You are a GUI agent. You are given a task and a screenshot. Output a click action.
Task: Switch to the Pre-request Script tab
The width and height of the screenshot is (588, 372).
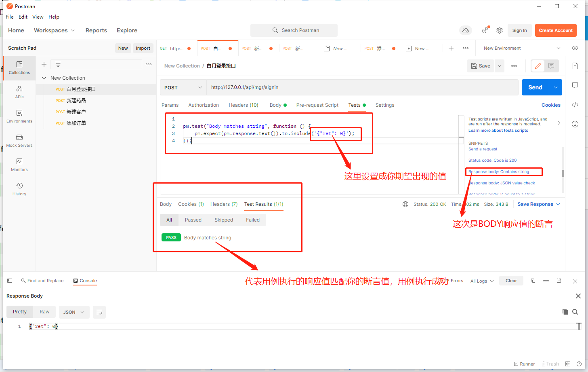317,105
